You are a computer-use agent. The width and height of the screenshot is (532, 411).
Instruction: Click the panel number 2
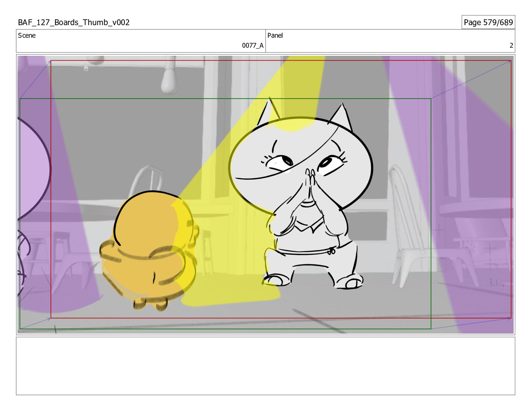pos(511,45)
